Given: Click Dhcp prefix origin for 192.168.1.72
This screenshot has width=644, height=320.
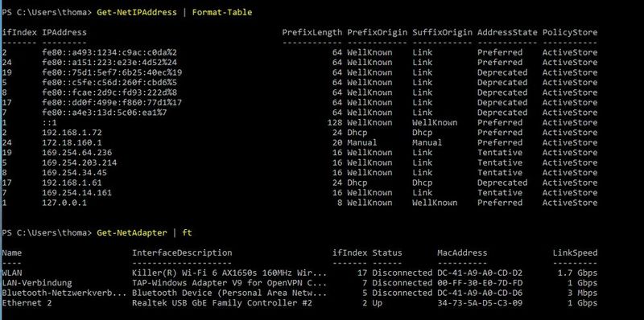Looking at the screenshot, I should [357, 133].
